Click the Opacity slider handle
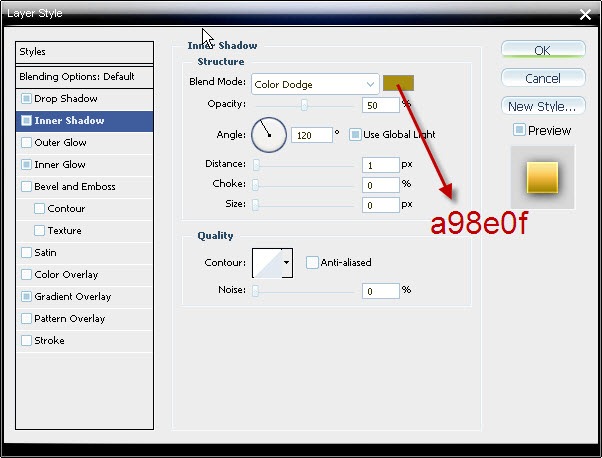The width and height of the screenshot is (602, 458). click(x=304, y=105)
